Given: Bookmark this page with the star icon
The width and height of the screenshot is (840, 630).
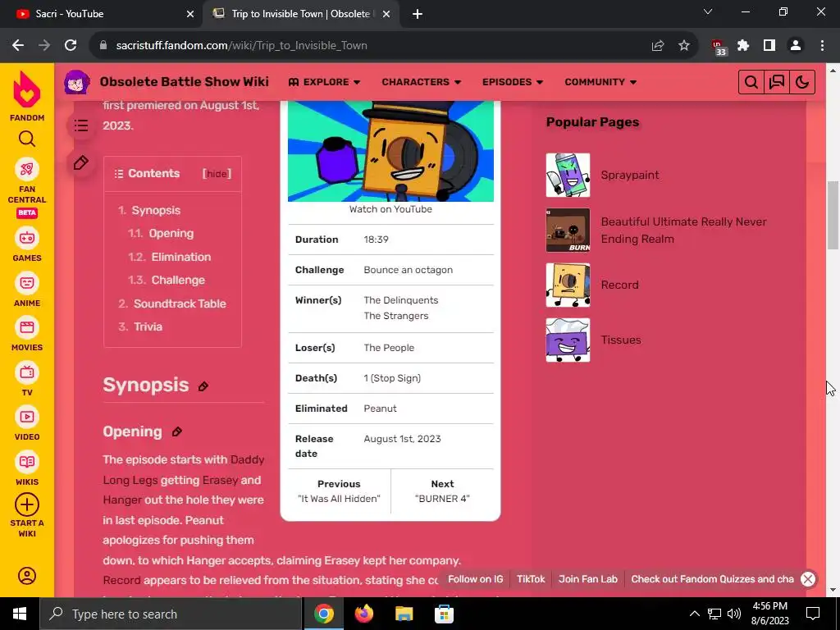Looking at the screenshot, I should coord(684,46).
